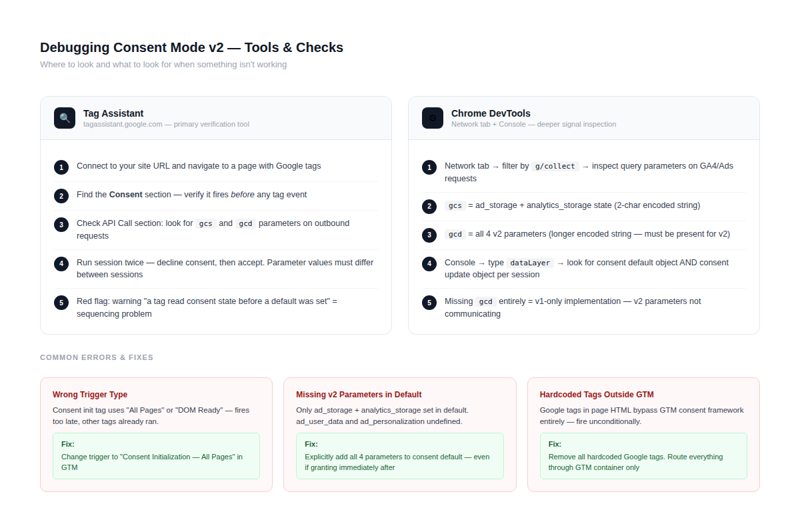
Task: Click step 1 badge in Tag Assistant
Action: click(61, 167)
